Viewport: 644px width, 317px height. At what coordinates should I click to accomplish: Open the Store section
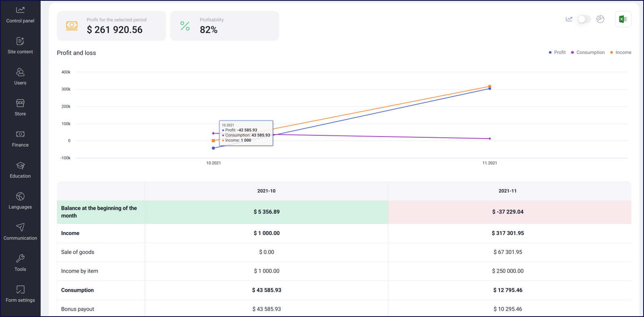(20, 108)
